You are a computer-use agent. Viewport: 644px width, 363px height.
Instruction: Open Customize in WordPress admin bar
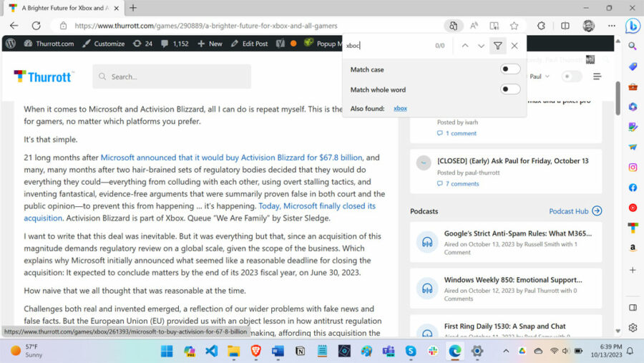click(104, 44)
